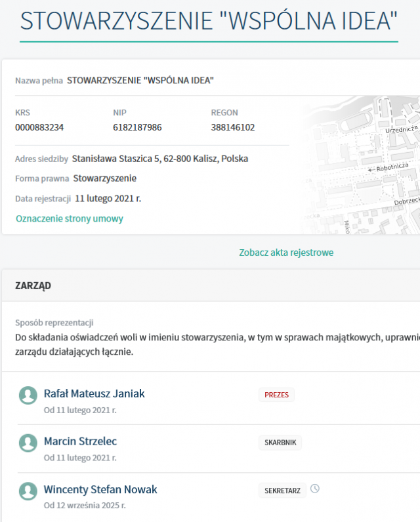Open the Oznaczenie strony umowy link
Image resolution: width=420 pixels, height=522 pixels.
[70, 218]
